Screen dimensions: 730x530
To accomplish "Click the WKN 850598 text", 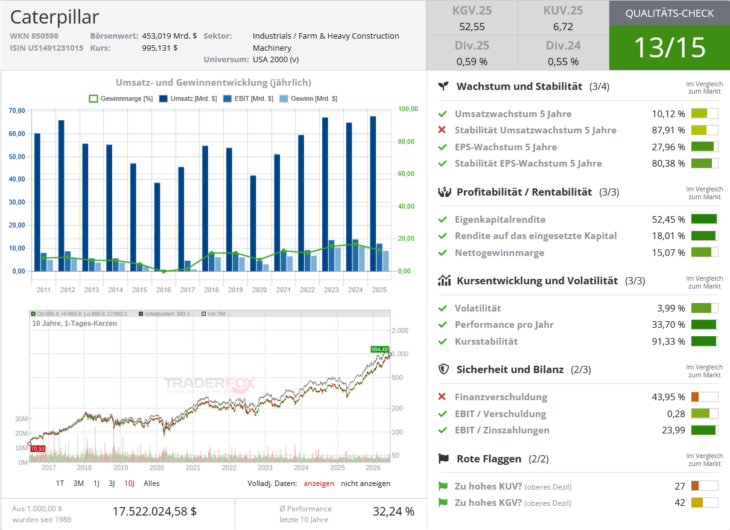I will [34, 36].
